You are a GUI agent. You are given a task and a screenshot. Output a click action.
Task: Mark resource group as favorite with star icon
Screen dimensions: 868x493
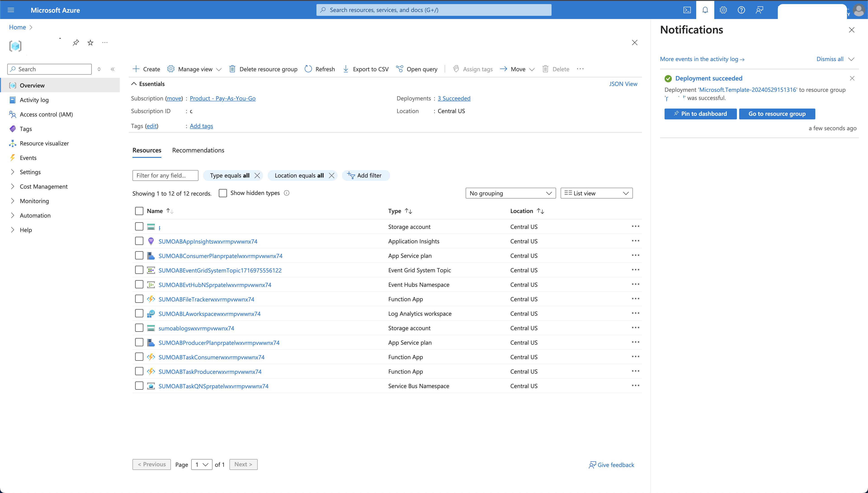tap(90, 42)
